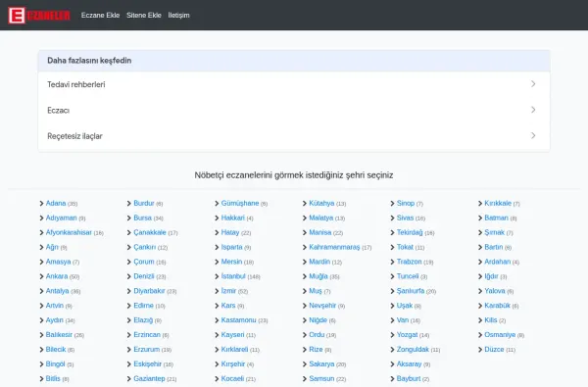Select the city Bayburt
Viewport: 588px width, 387px height.
pyautogui.click(x=409, y=379)
